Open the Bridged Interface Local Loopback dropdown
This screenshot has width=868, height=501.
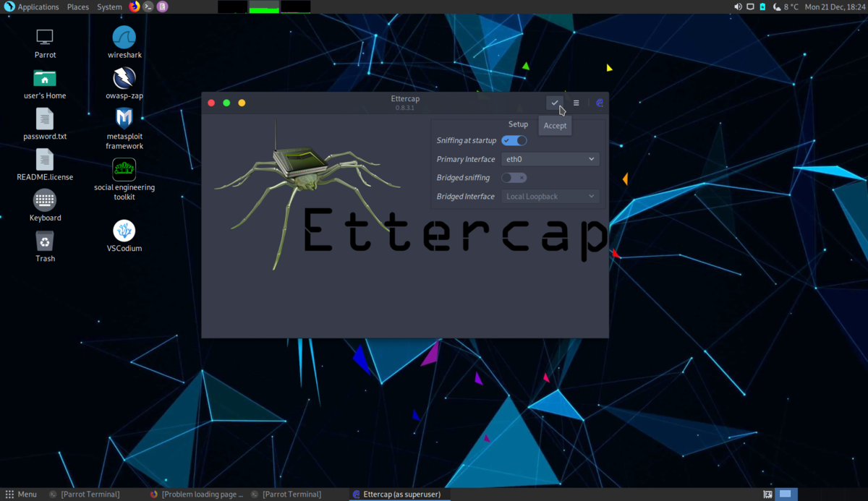pyautogui.click(x=550, y=196)
